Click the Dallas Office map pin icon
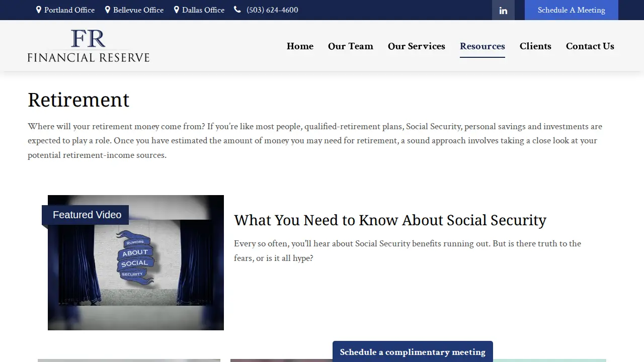Viewport: 644px width, 362px height. [x=177, y=10]
